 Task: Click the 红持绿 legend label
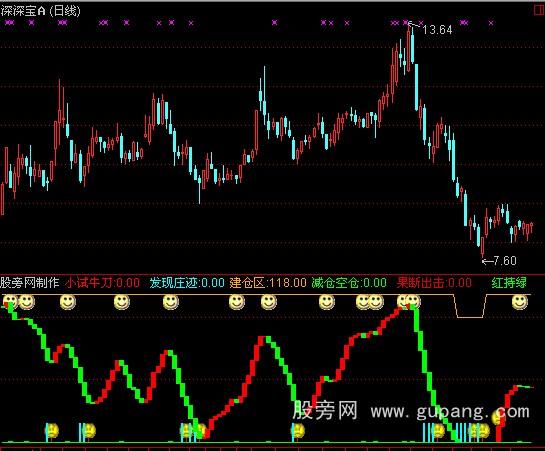click(x=509, y=283)
